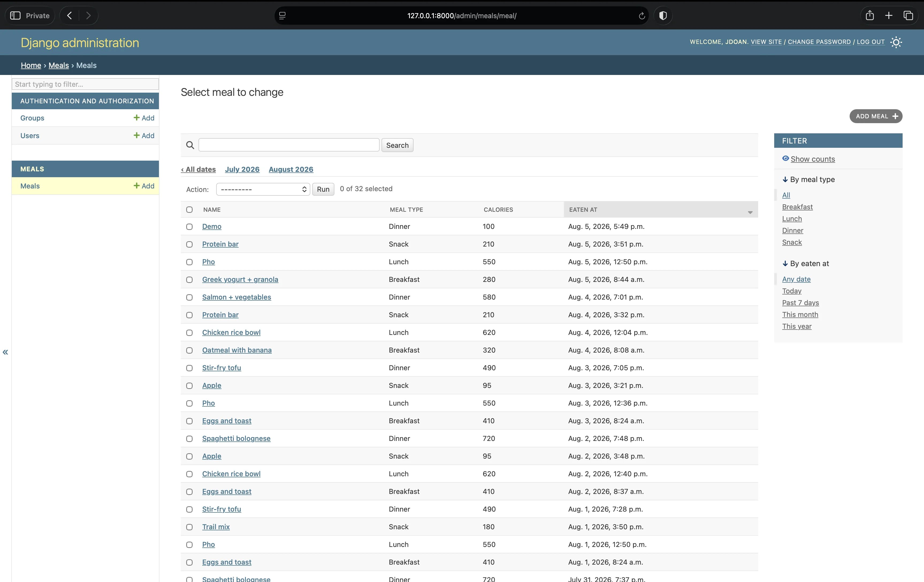Click the Run action button
Screen dimensions: 924x582
coord(323,189)
